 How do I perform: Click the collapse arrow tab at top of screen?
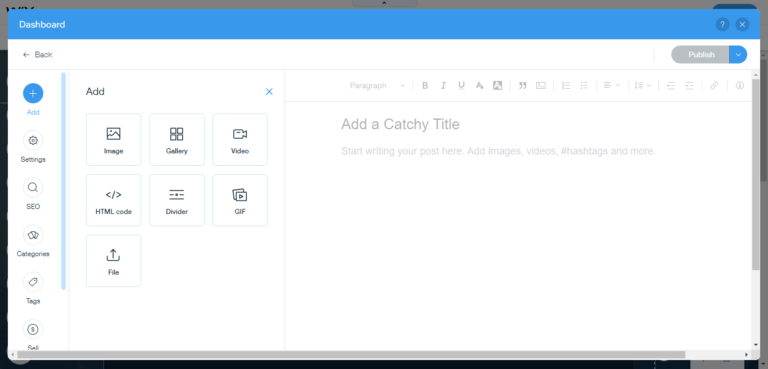click(x=384, y=3)
